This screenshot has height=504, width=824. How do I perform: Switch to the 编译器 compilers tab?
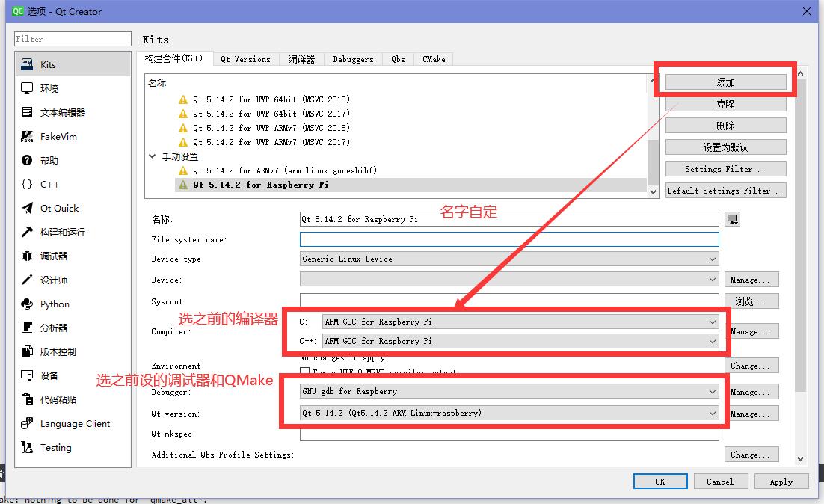(x=301, y=59)
